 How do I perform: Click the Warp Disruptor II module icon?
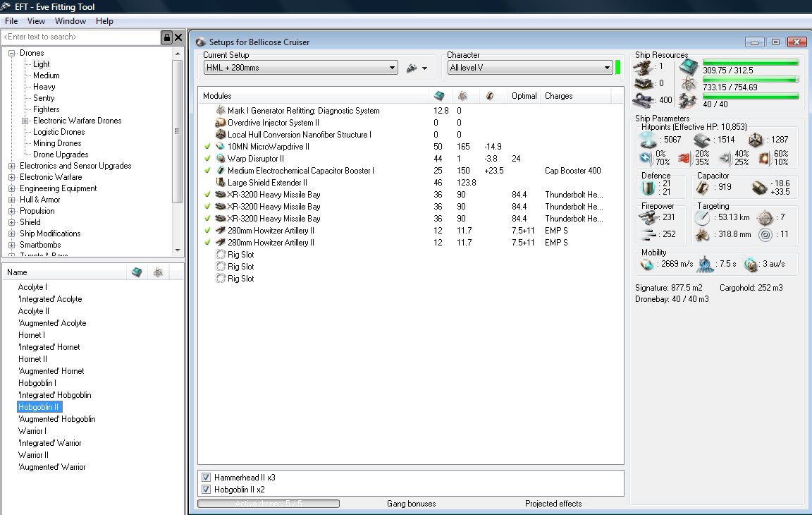click(x=221, y=159)
